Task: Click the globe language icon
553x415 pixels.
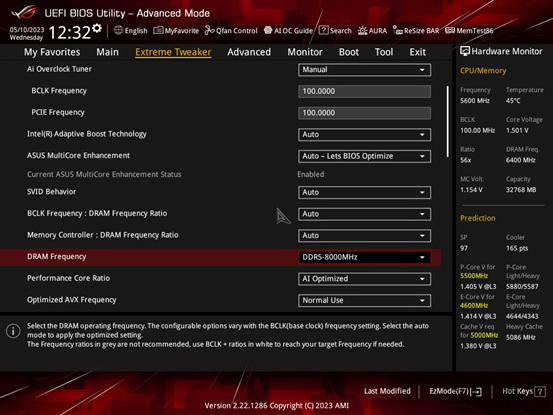Action: click(118, 30)
